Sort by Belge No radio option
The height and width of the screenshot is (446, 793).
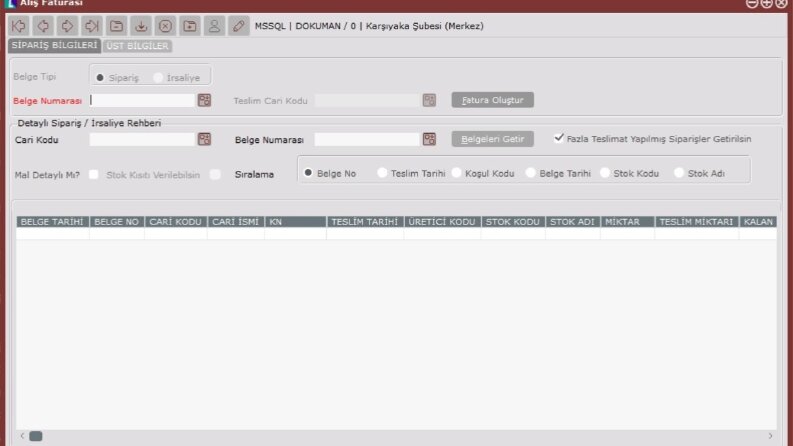(x=308, y=173)
